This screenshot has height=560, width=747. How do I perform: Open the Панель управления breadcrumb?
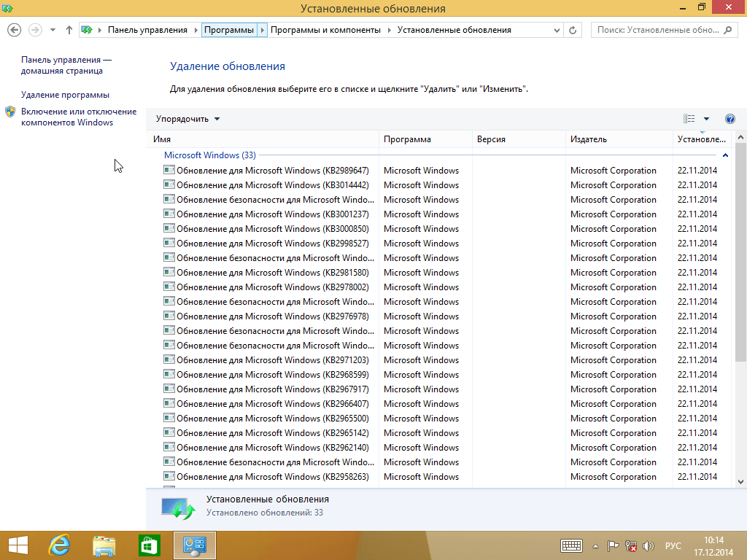pos(147,30)
